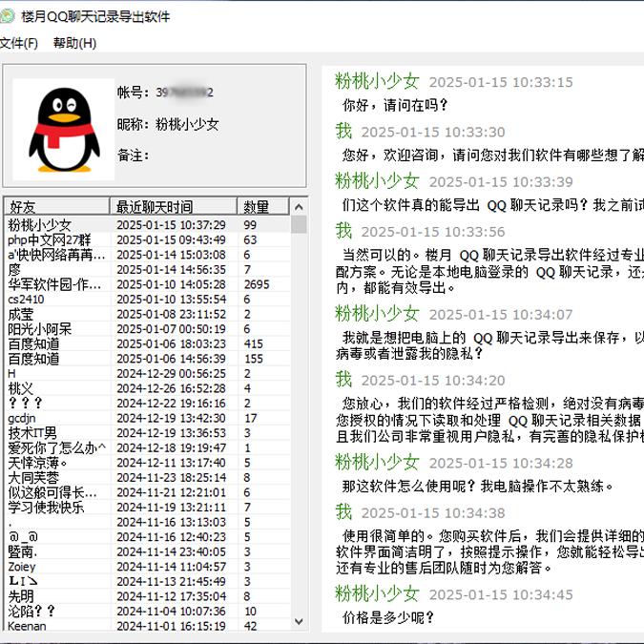The width and height of the screenshot is (644, 644).
Task: Select friend row 阳光小阿呆
Action: (147, 329)
